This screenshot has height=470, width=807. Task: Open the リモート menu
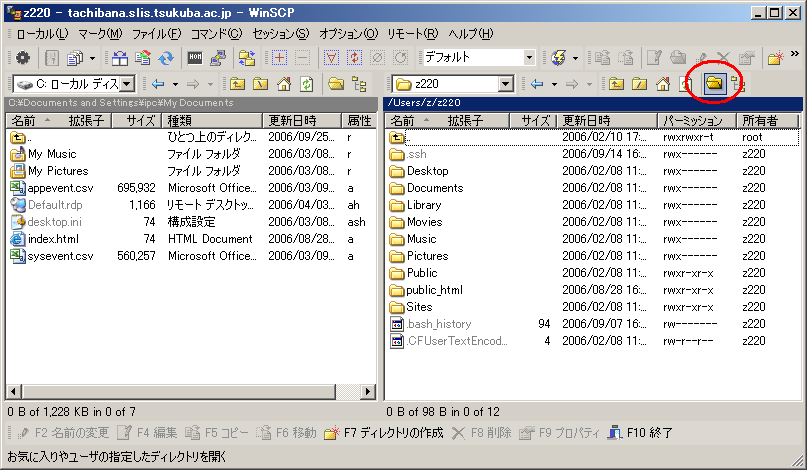[x=413, y=34]
